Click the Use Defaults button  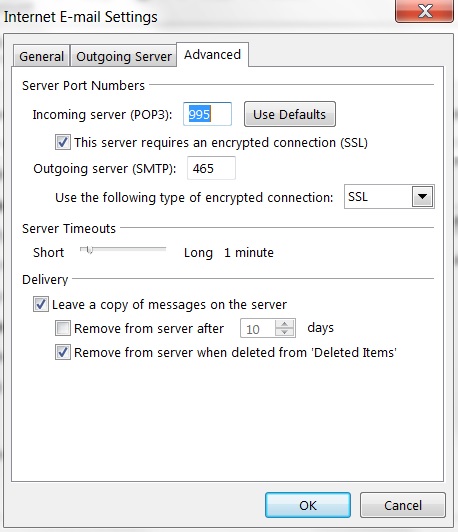tap(290, 114)
